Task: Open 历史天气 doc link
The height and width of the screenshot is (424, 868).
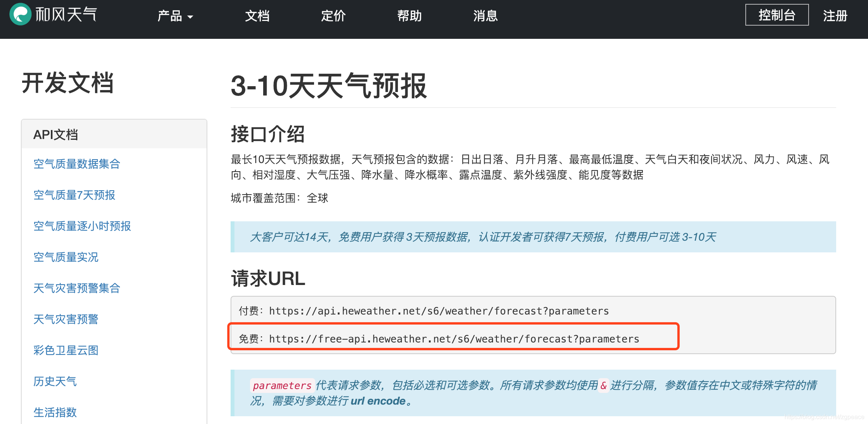Action: 55,381
